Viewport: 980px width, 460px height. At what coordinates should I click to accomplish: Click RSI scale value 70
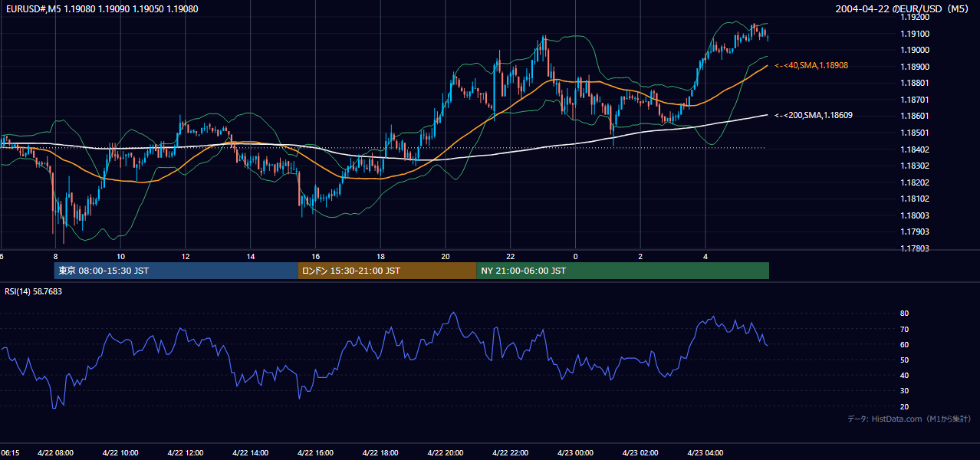click(x=905, y=329)
